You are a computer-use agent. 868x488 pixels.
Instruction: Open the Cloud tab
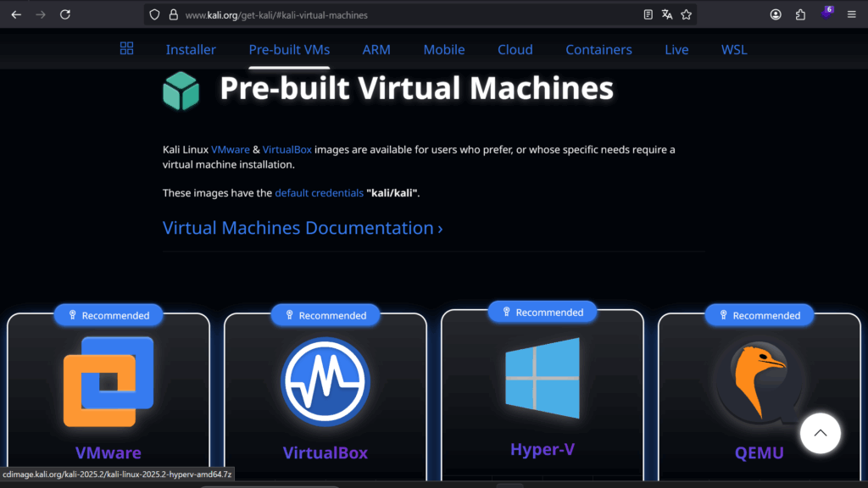[x=515, y=50]
